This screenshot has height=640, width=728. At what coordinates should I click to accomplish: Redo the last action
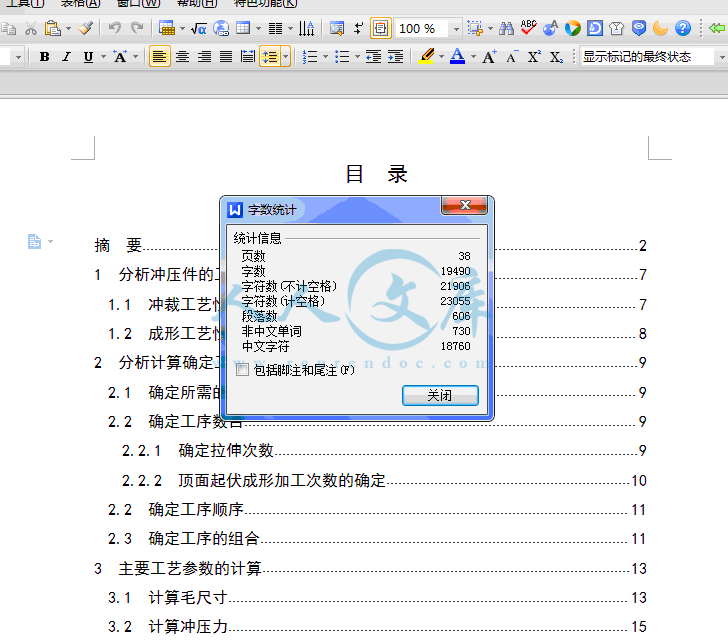coord(136,29)
